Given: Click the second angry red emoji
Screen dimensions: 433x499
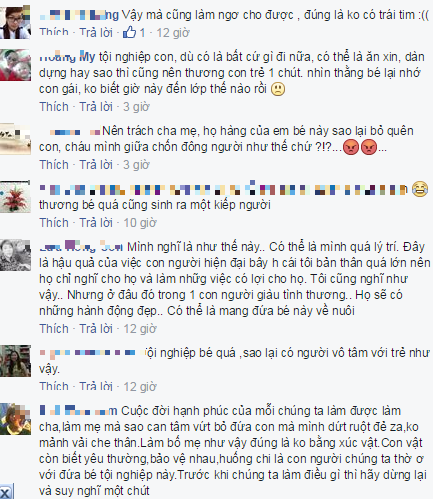Looking at the screenshot, I should point(369,147).
